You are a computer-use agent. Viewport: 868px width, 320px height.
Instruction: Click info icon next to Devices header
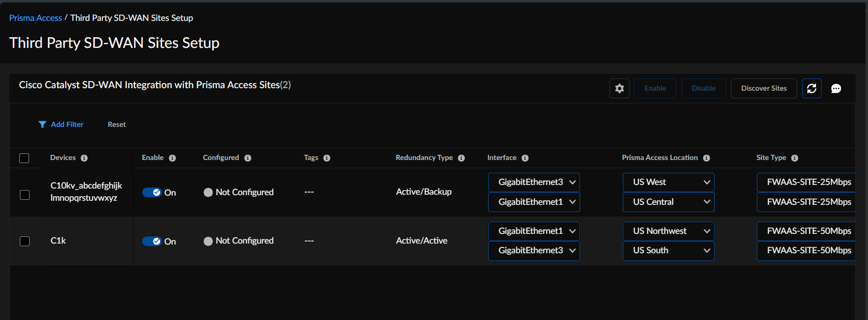(84, 158)
